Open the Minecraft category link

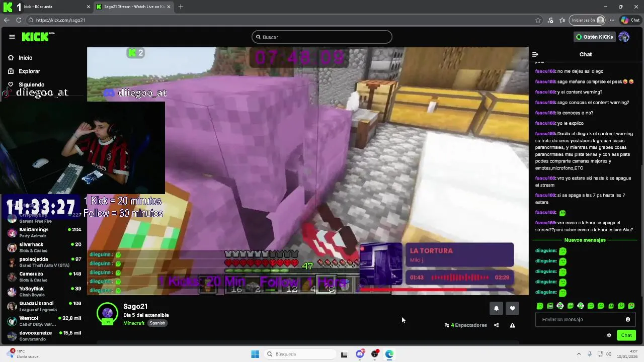coord(134,323)
